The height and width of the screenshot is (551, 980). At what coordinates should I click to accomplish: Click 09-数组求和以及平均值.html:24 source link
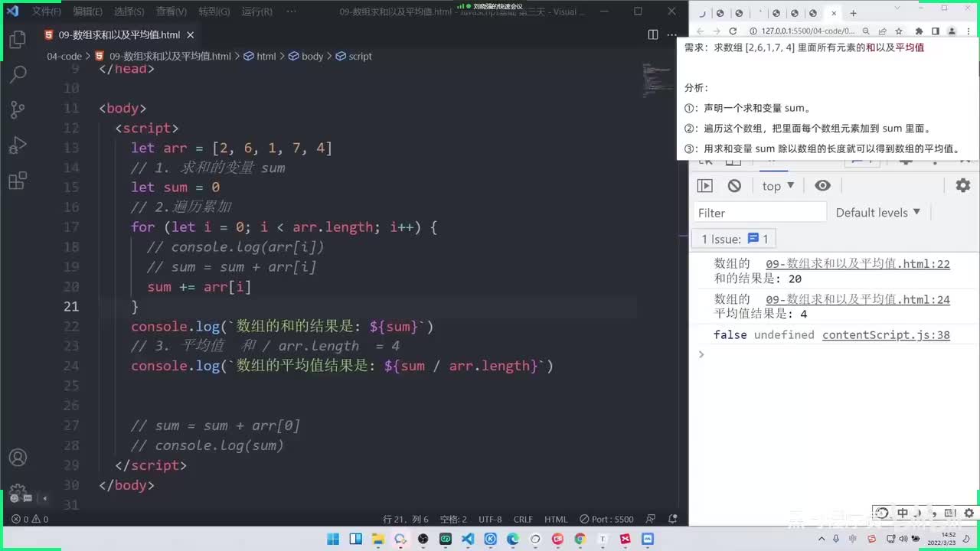coord(857,299)
